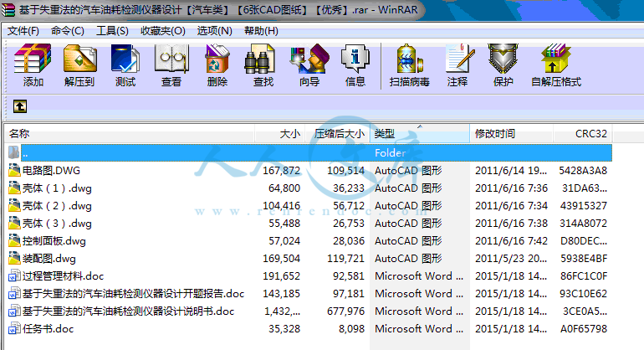Select file name 壳体（1）.dwg
Screen dimensions: 644x350
coord(57,188)
